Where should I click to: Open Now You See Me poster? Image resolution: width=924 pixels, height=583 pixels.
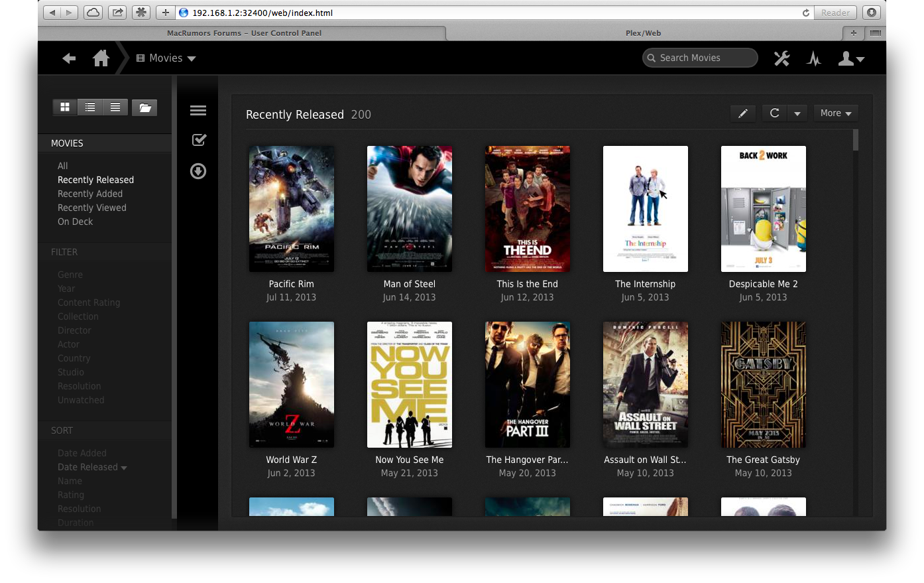pyautogui.click(x=410, y=385)
